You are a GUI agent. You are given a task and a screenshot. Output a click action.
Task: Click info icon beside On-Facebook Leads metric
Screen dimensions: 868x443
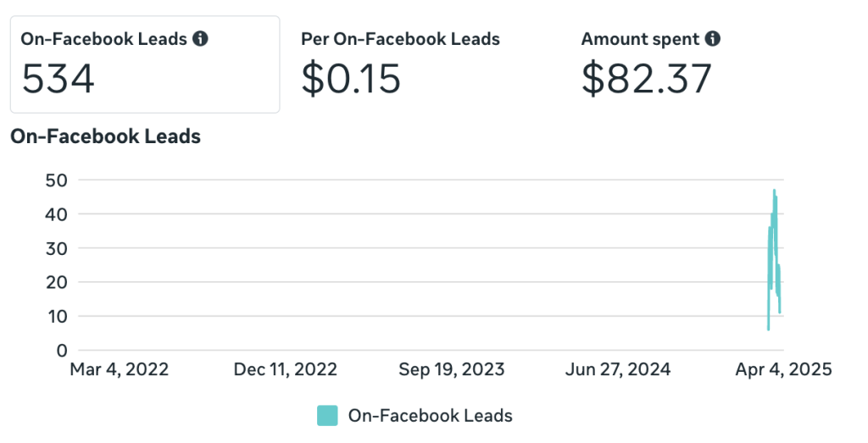pos(201,39)
